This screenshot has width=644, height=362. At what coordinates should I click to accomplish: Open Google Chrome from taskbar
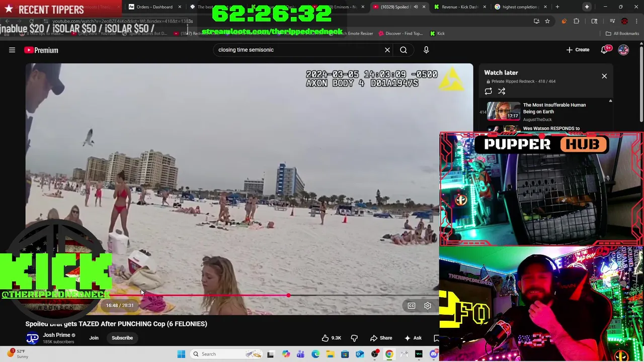pos(389,354)
